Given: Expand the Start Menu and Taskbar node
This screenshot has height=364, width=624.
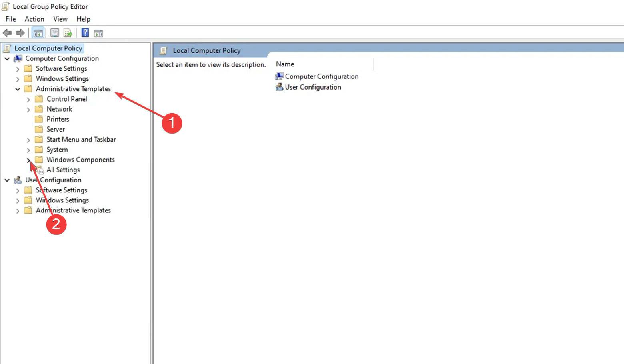Looking at the screenshot, I should coord(28,139).
